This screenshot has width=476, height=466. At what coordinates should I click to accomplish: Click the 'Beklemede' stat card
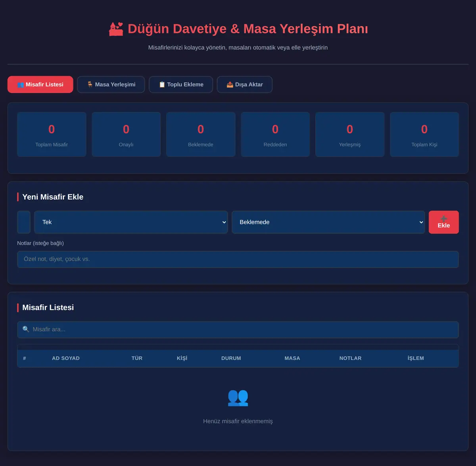coord(201,134)
